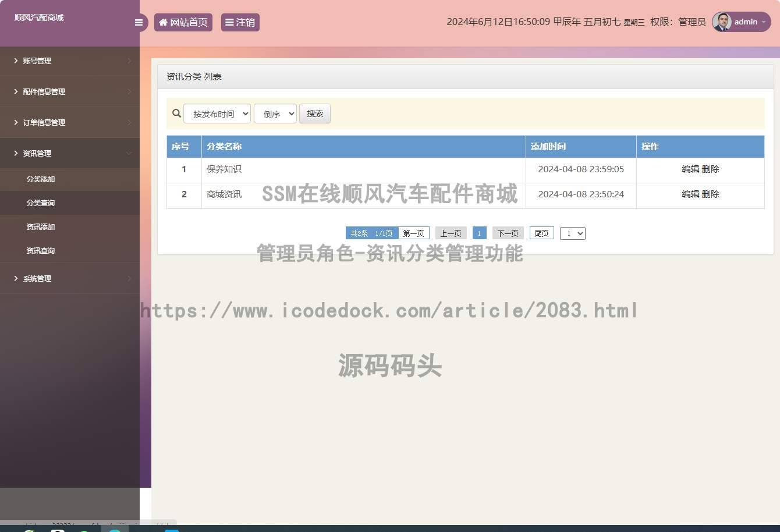Open 分类查询 submenu item
Screen dimensions: 780x532
70,203
